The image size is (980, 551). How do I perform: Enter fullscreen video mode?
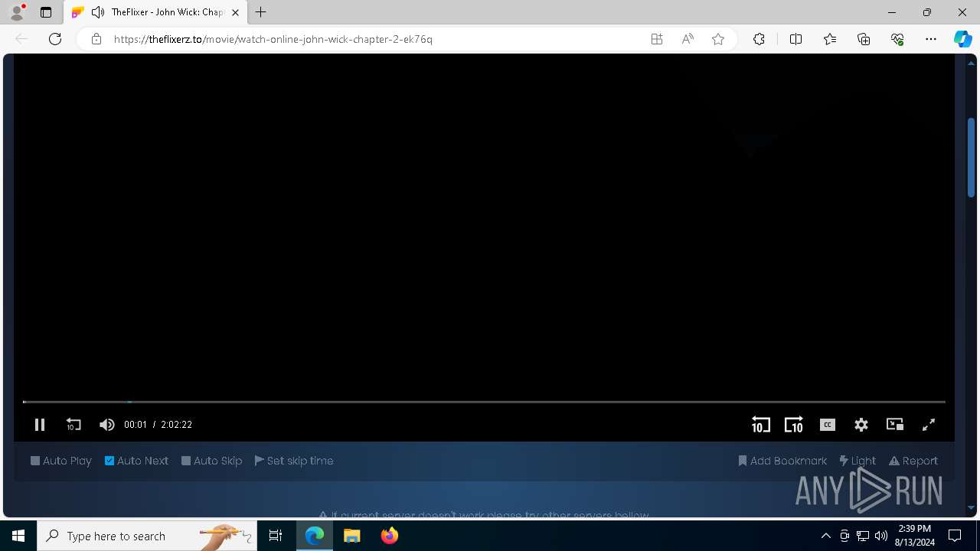point(929,425)
